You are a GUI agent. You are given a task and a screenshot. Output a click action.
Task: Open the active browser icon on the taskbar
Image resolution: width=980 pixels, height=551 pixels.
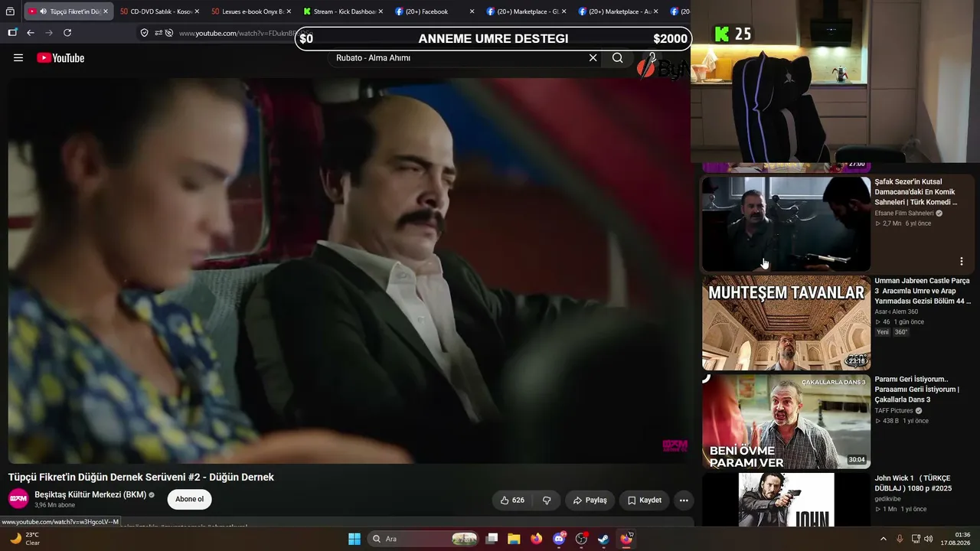626,539
